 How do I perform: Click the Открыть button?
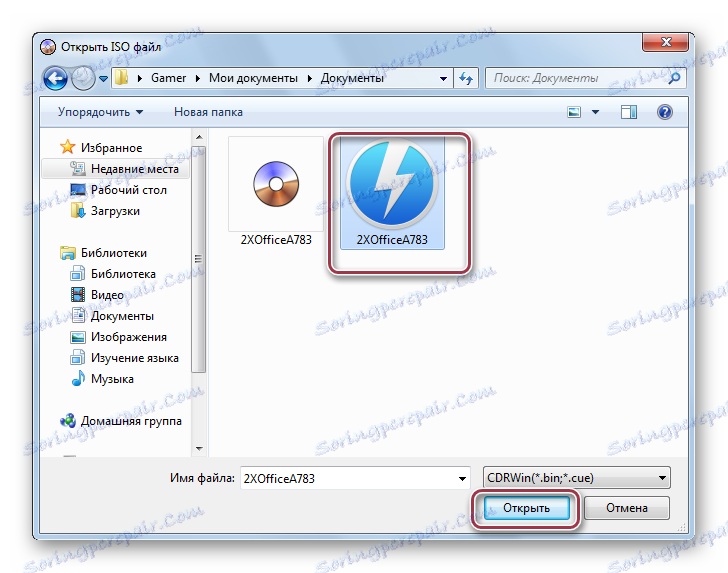click(x=526, y=508)
